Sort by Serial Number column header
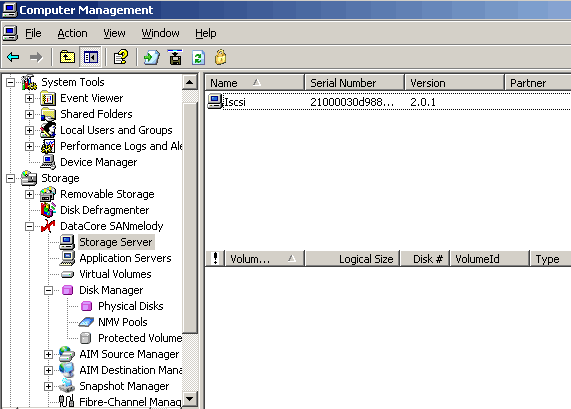 (355, 83)
